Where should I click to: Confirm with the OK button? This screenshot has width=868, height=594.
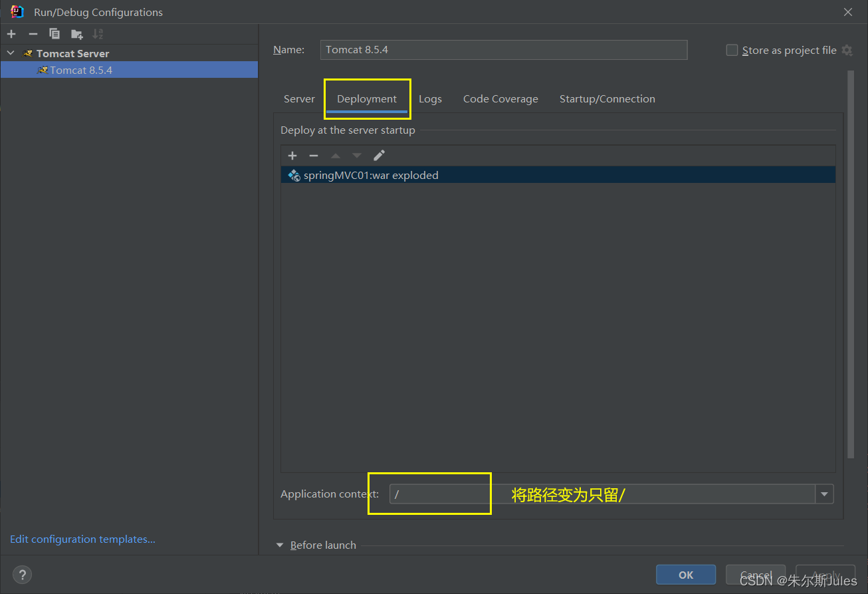click(x=686, y=575)
